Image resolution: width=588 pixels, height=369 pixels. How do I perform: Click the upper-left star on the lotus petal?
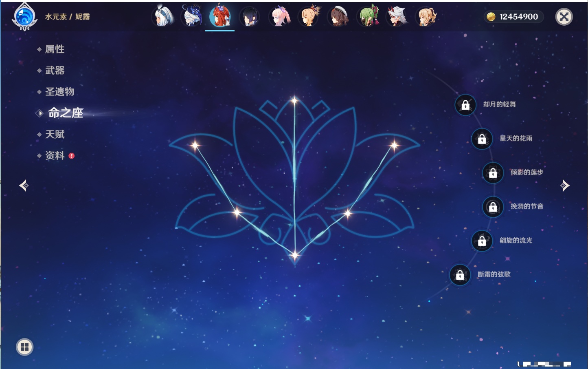click(195, 145)
